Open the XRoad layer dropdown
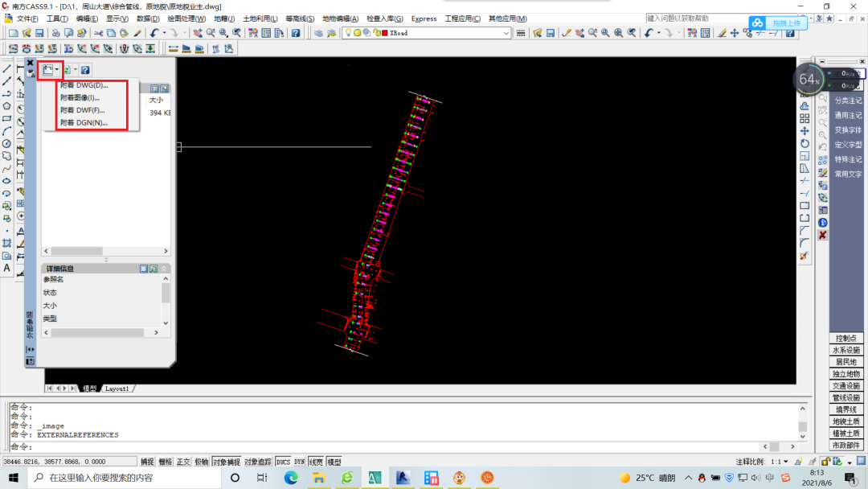 click(506, 33)
